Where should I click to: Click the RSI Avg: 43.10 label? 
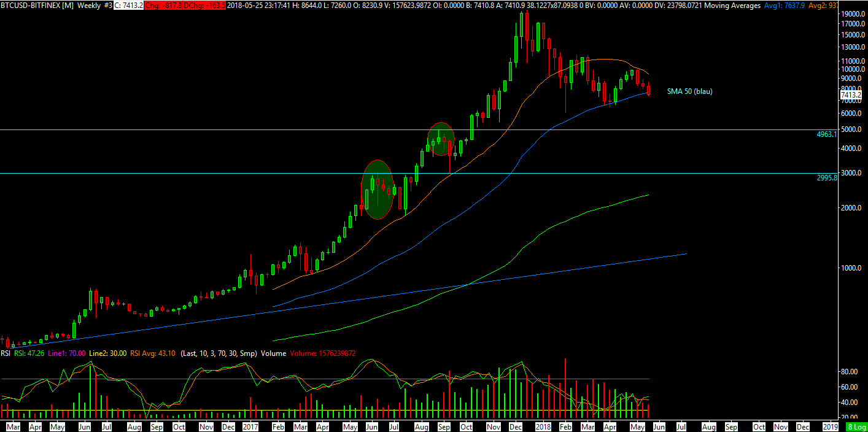[x=153, y=353]
